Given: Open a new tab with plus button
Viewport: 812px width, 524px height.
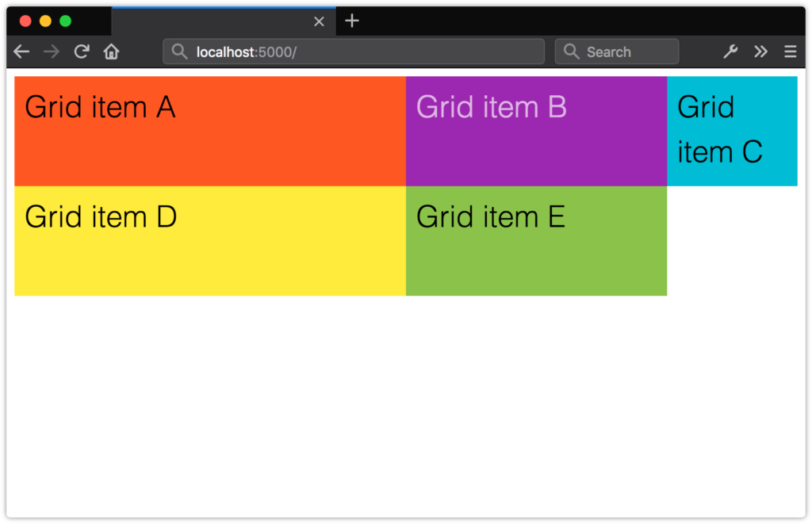Looking at the screenshot, I should pos(352,21).
